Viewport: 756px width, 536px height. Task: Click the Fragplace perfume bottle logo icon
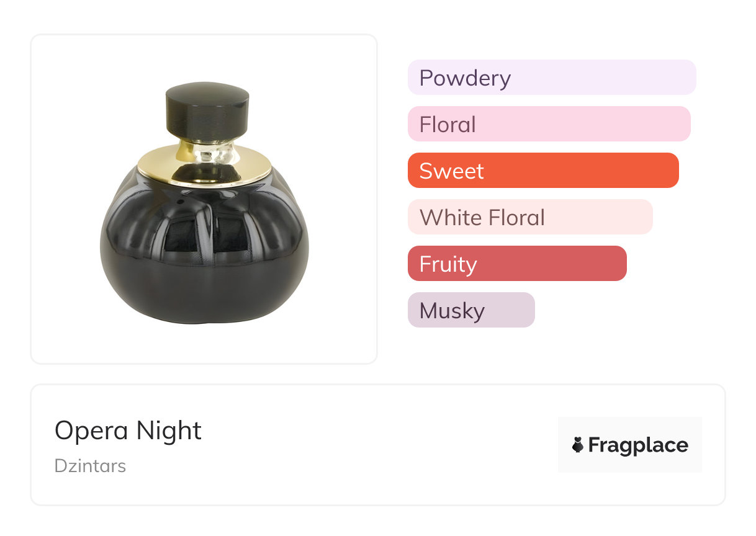[578, 445]
